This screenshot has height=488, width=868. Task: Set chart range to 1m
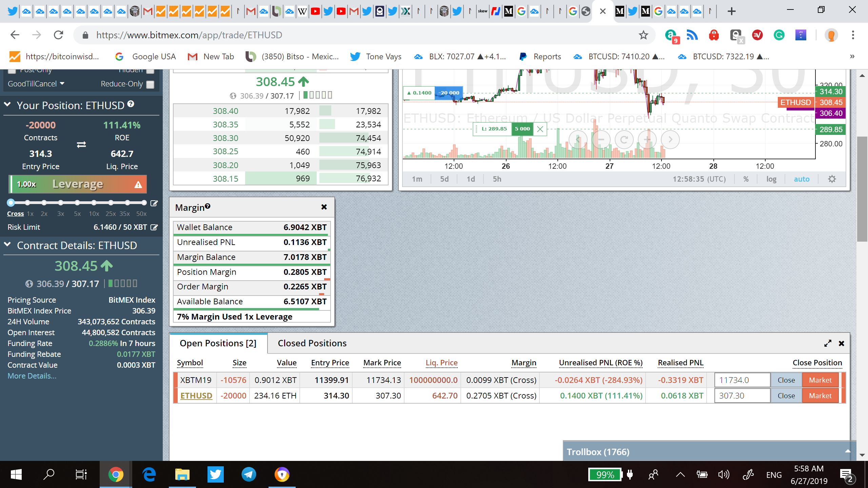[417, 179]
